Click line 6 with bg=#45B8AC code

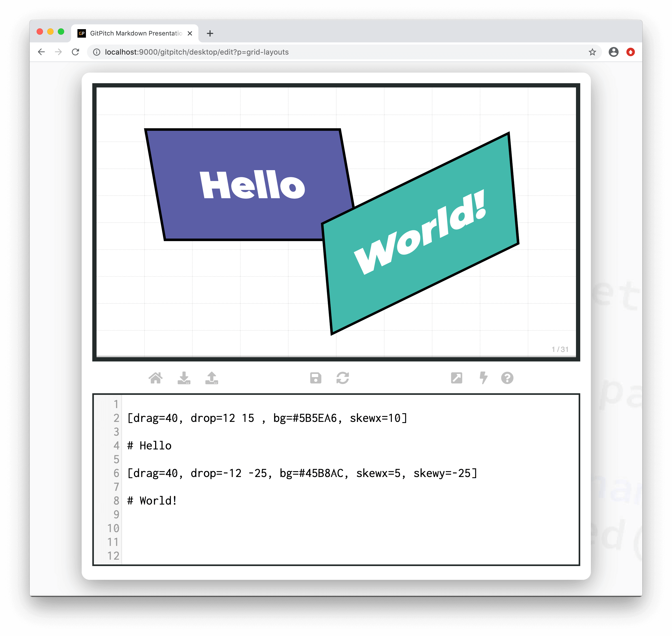click(302, 473)
